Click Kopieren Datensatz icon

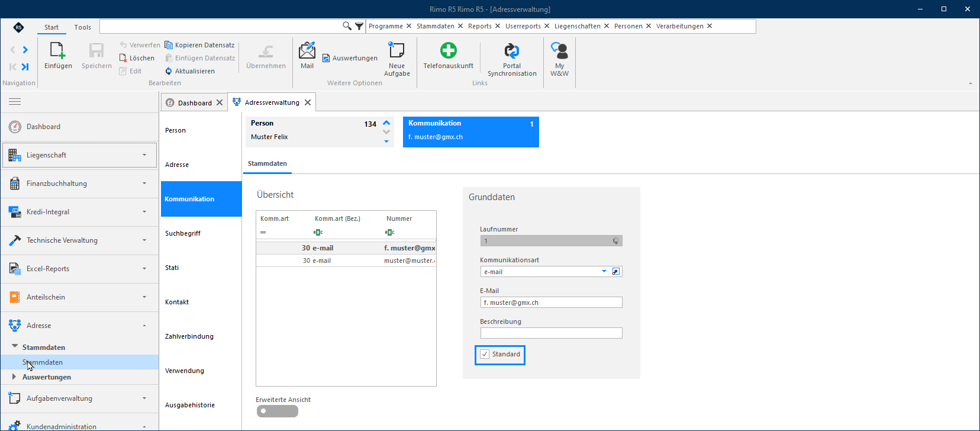169,45
